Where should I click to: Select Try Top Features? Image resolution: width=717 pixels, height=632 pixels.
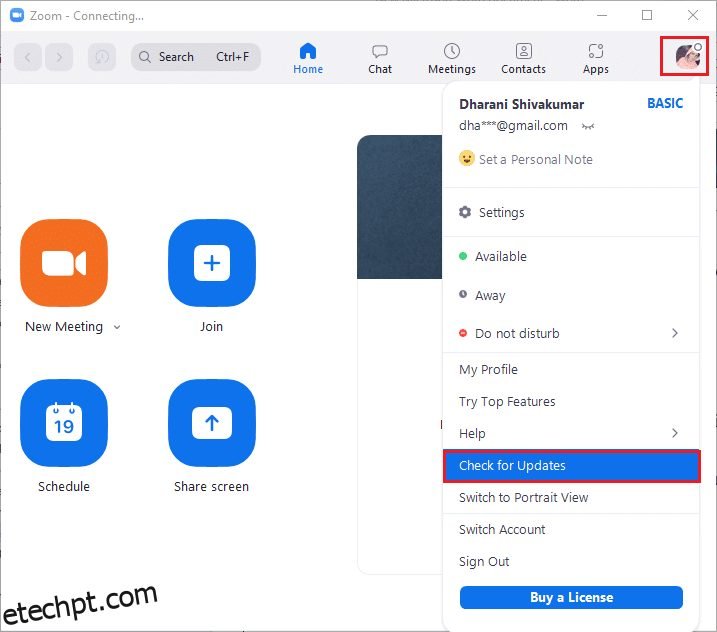point(571,402)
